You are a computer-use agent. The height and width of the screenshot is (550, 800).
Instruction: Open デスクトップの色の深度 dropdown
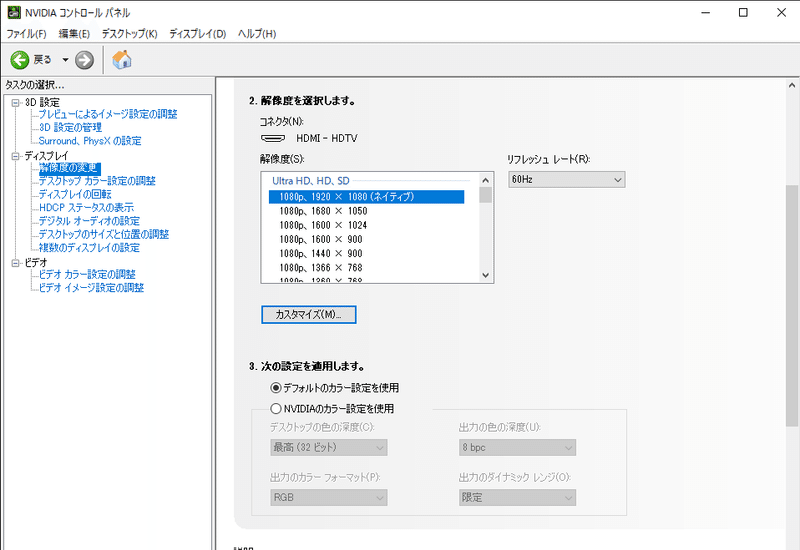[329, 447]
